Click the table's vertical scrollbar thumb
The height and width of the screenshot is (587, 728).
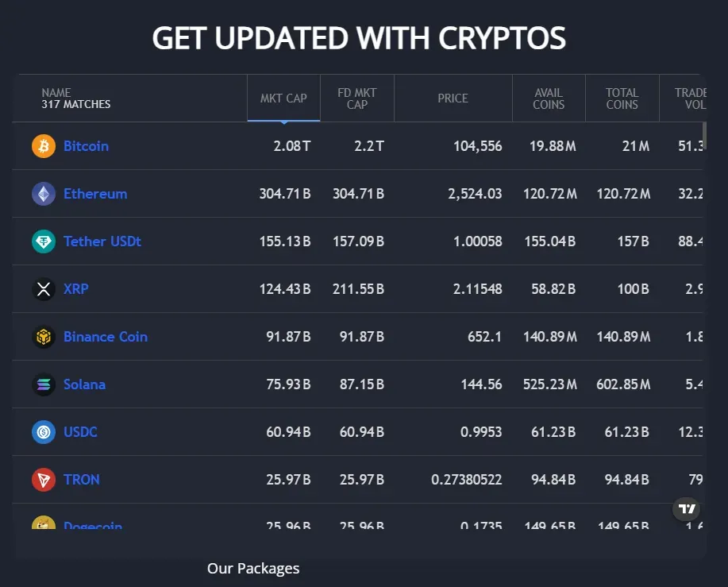pyautogui.click(x=704, y=135)
